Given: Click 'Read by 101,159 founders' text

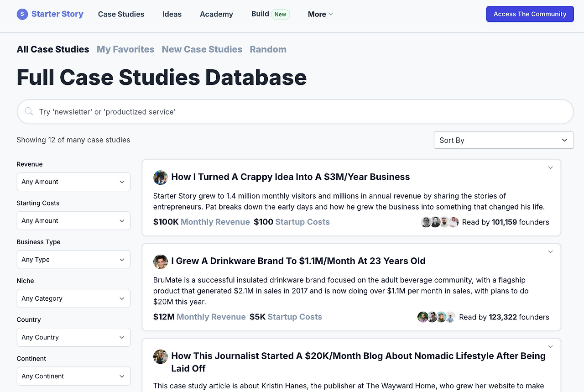Looking at the screenshot, I should (x=506, y=222).
